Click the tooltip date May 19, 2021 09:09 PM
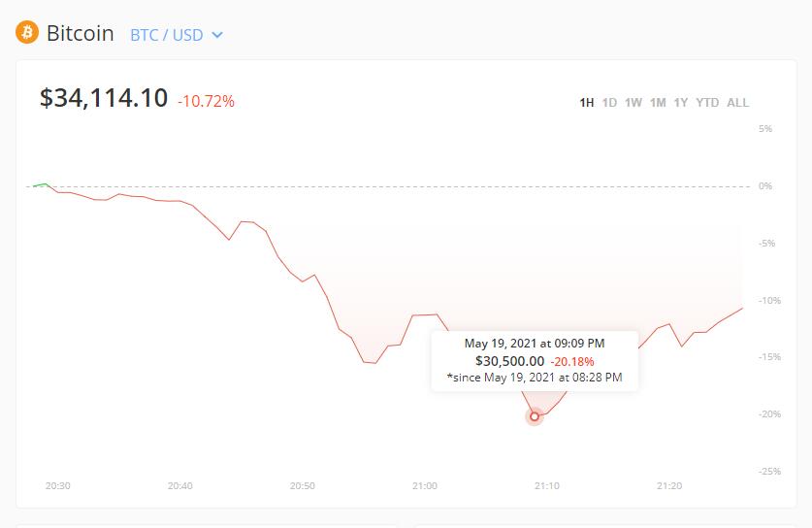The width and height of the screenshot is (812, 528). 535,344
